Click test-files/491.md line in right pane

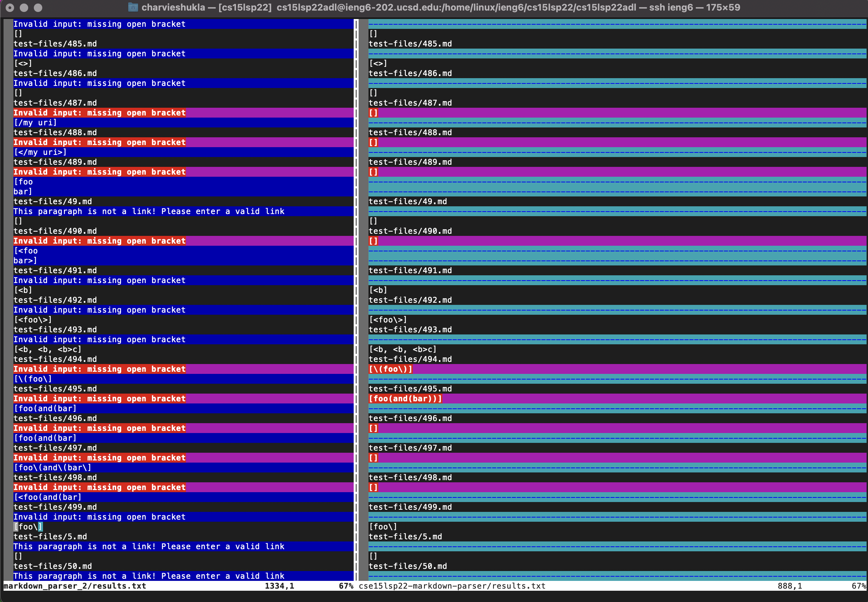pos(410,270)
